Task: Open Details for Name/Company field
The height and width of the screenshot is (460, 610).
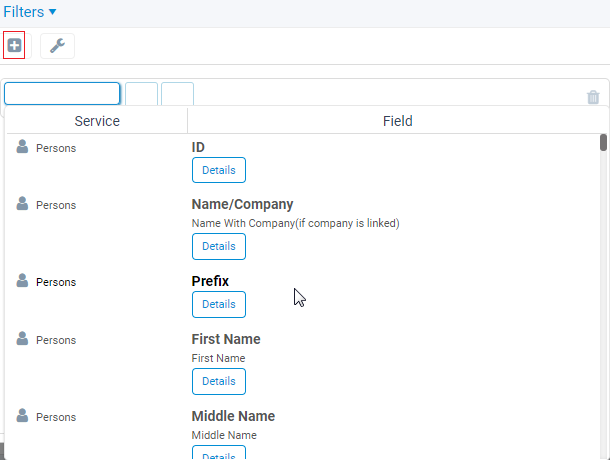Action: pos(219,246)
